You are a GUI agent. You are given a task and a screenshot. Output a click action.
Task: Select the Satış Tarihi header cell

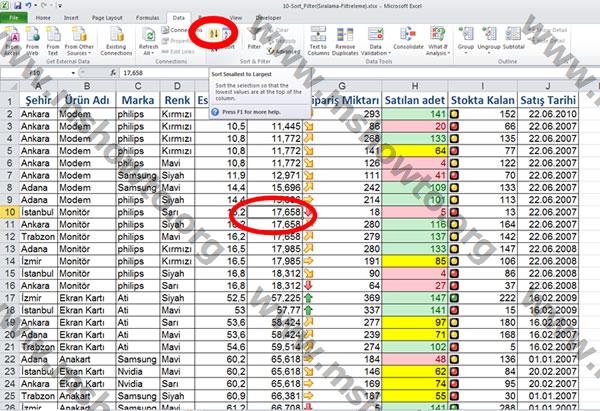(548, 100)
